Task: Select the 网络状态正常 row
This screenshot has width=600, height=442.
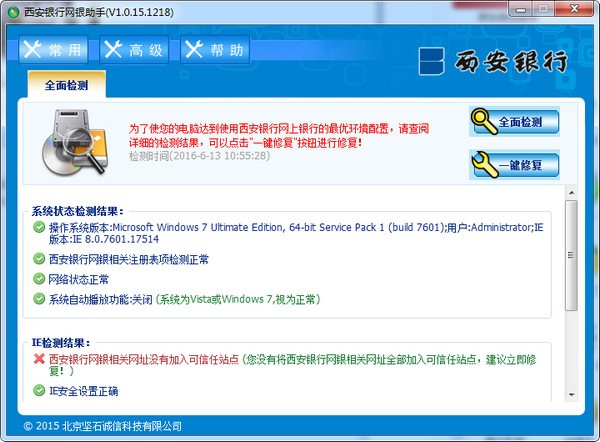Action: (x=78, y=279)
